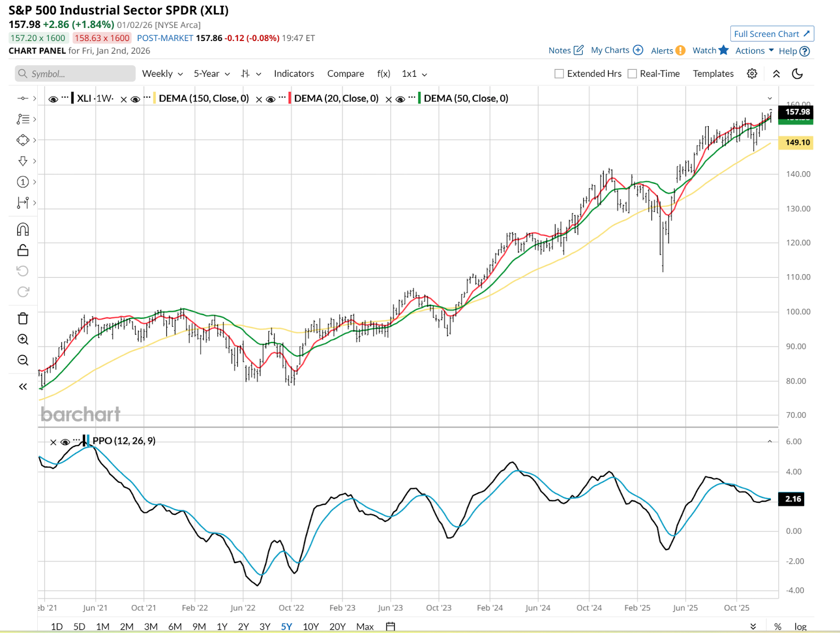Open the Full Screen Chart
Image resolution: width=840 pixels, height=633 pixels.
coord(772,34)
